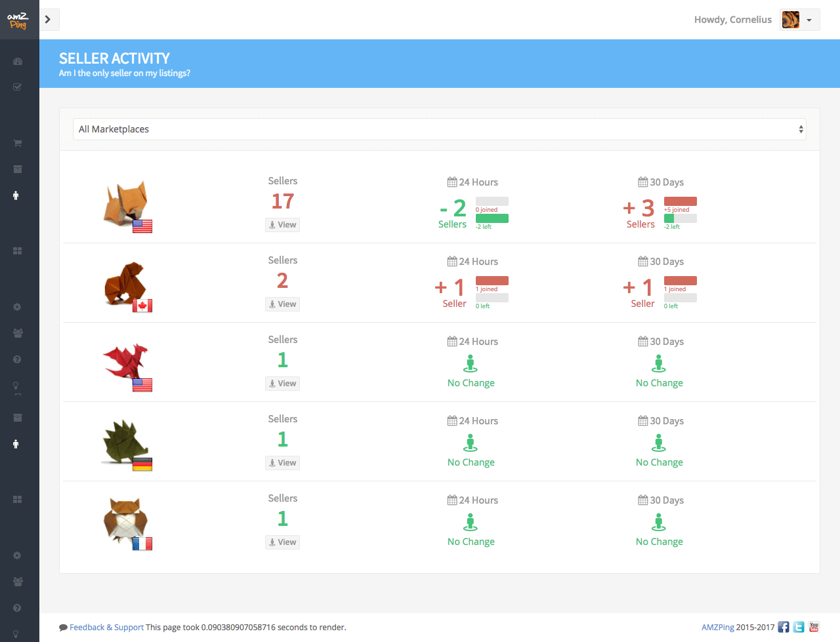This screenshot has width=840, height=642.
Task: Click the origami cat product thumbnail
Action: 126,203
